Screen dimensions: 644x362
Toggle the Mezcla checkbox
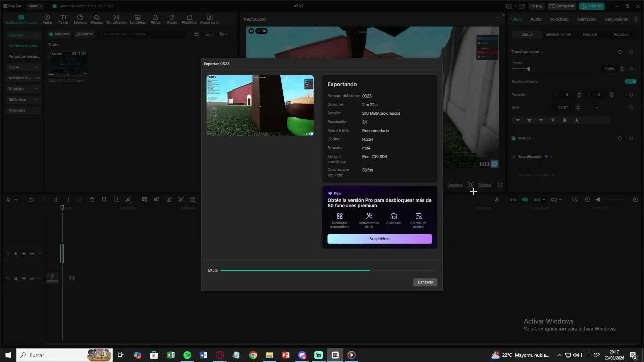[514, 138]
